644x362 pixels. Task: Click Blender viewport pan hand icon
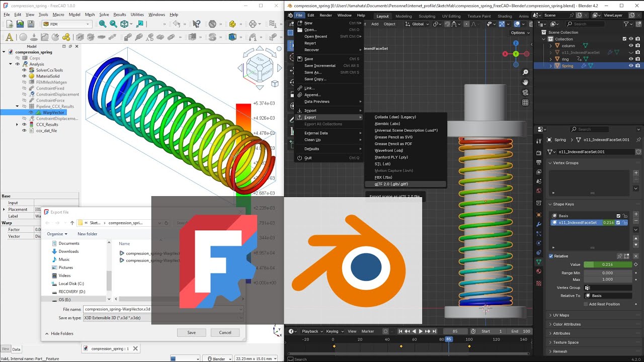point(525,82)
